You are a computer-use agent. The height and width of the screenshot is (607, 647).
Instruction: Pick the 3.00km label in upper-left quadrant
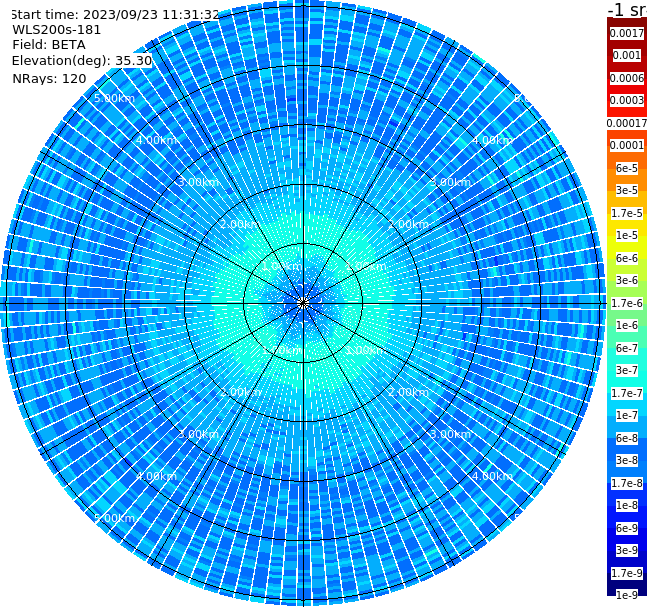tap(198, 182)
